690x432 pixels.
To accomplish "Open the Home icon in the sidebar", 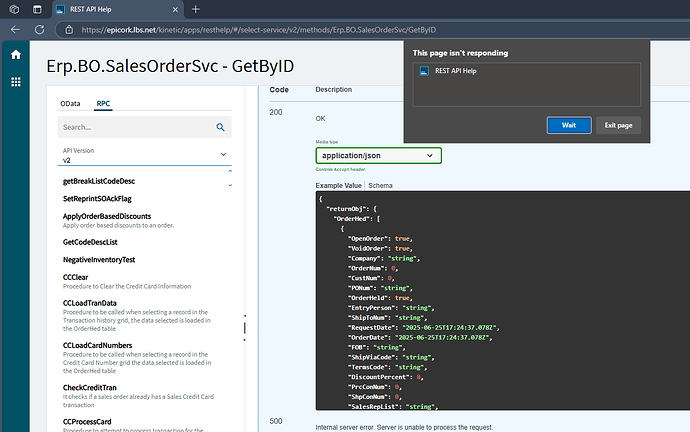I will pyautogui.click(x=16, y=55).
